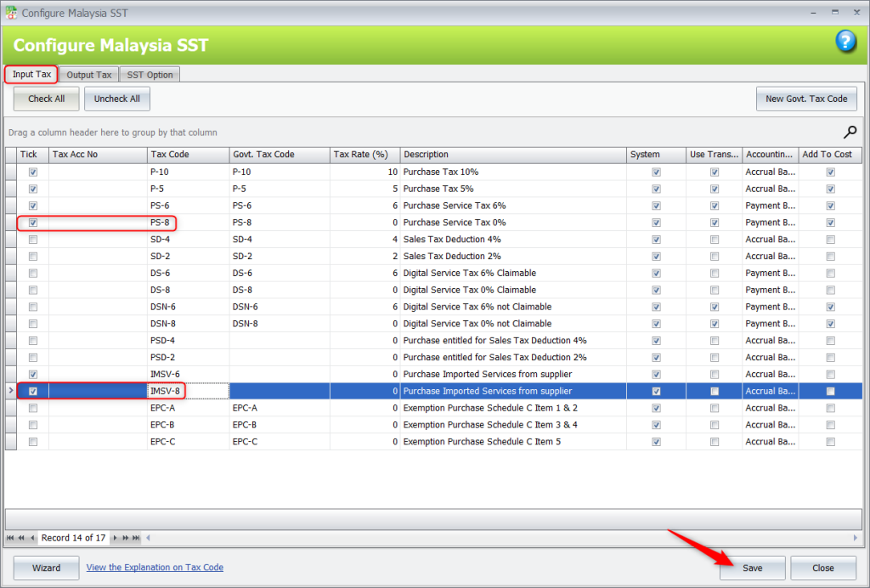870x588 pixels.
Task: Jump to first record using navigation icon
Action: pos(10,538)
